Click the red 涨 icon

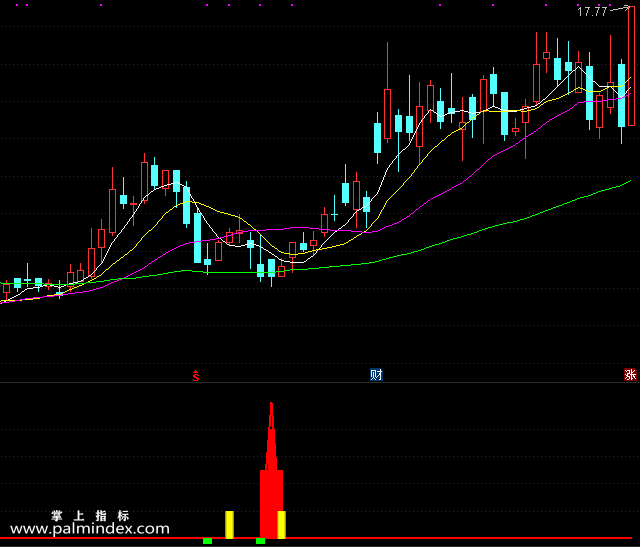630,374
